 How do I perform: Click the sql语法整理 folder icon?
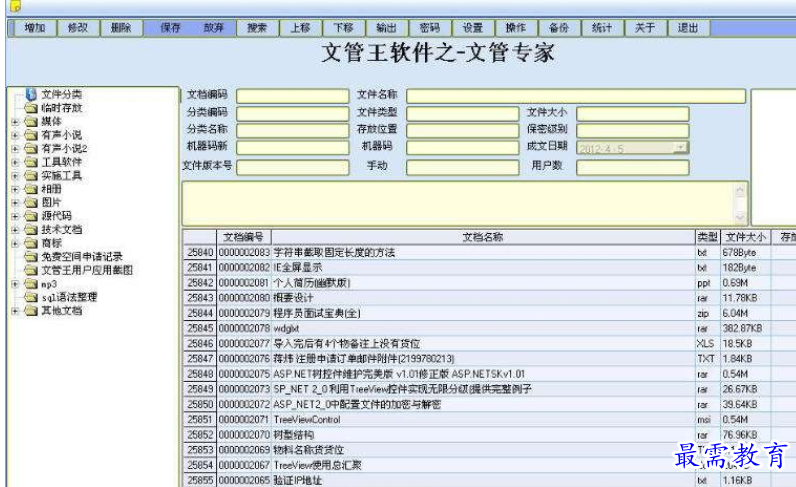click(31, 297)
